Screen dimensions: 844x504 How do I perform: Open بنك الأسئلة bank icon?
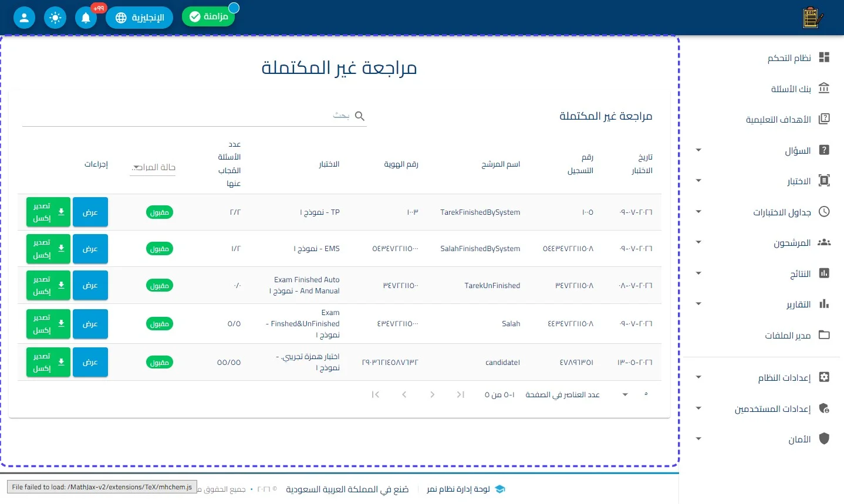(x=824, y=88)
